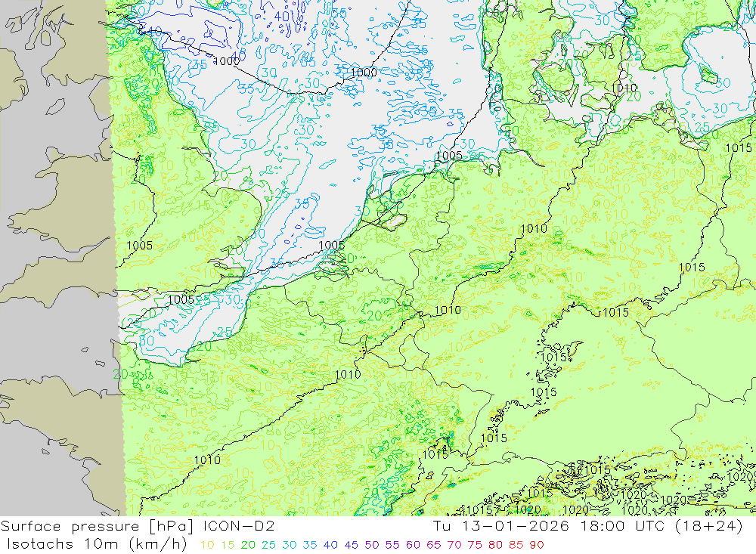Screen dimensions: 756x554
Task: Select the 70 legend value
Action: click(x=454, y=545)
